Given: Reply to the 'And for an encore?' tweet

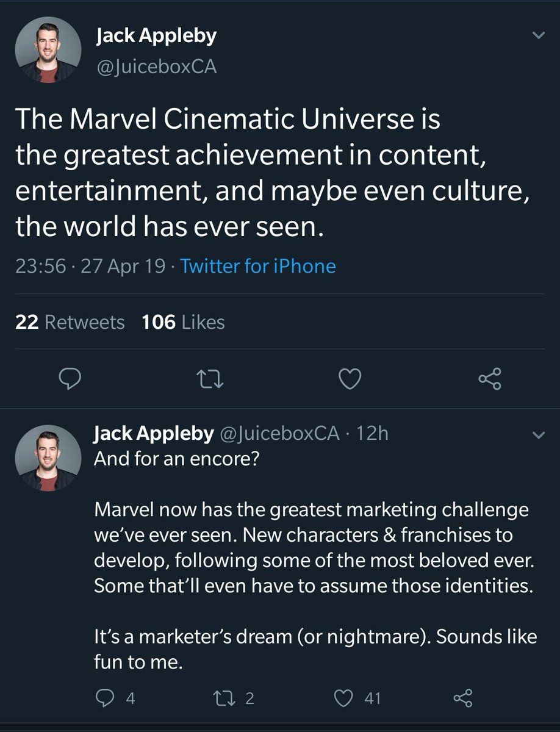Looking at the screenshot, I should (x=105, y=698).
